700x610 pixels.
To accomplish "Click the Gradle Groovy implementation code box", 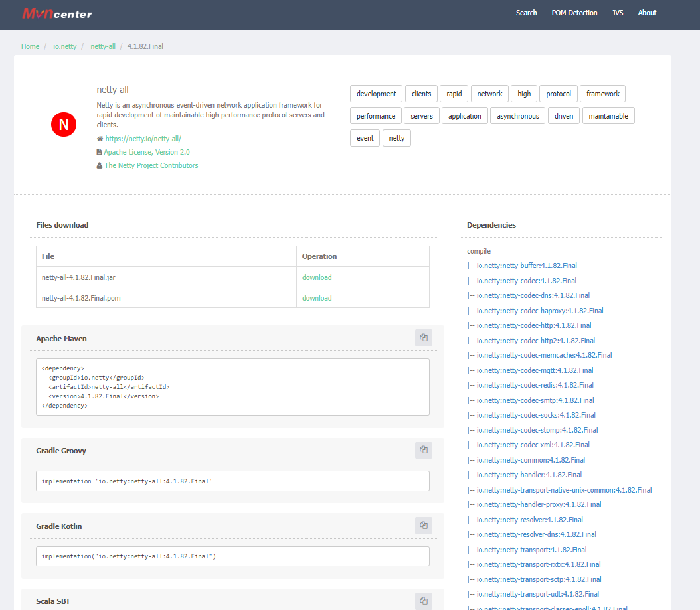I will [232, 481].
